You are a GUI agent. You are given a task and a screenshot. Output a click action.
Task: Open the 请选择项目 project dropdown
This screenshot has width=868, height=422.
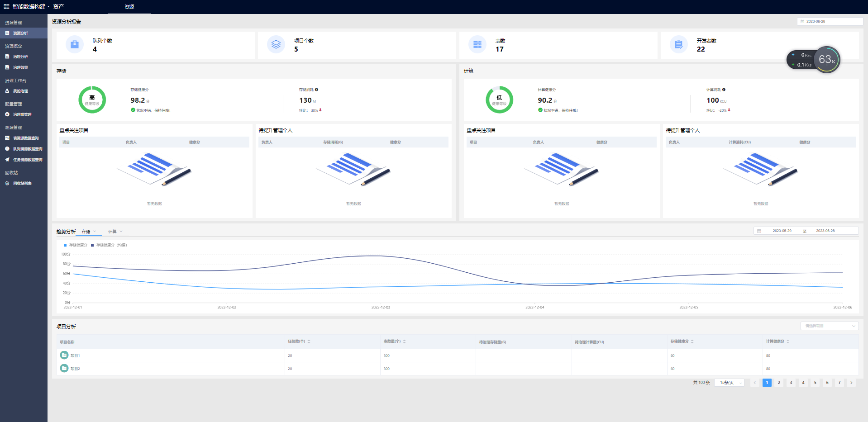[829, 326]
